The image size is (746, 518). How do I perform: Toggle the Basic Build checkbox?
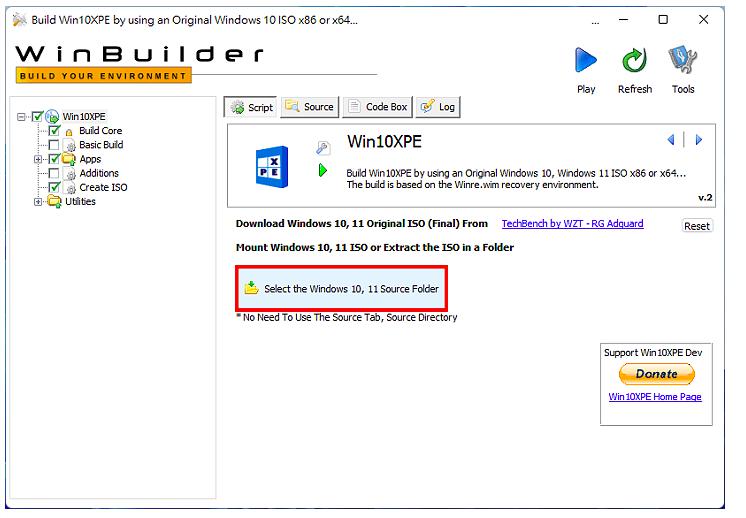point(54,145)
